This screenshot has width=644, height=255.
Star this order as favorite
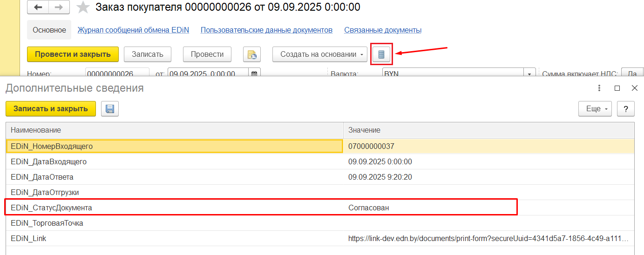(x=83, y=7)
